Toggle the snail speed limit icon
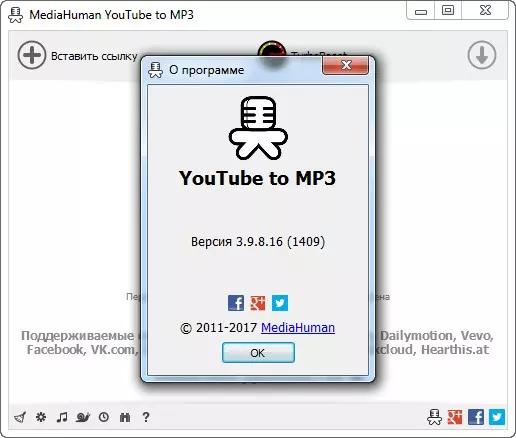The image size is (516, 438). [83, 417]
